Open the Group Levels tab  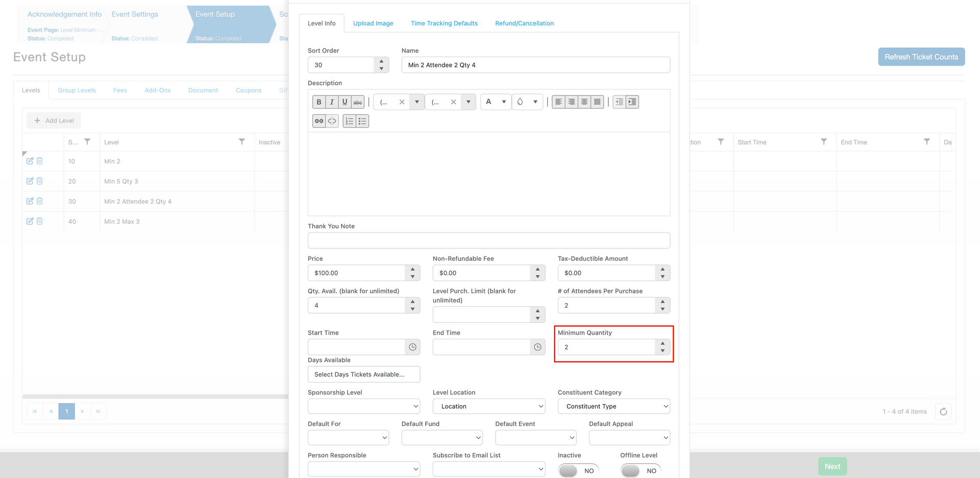(x=77, y=90)
